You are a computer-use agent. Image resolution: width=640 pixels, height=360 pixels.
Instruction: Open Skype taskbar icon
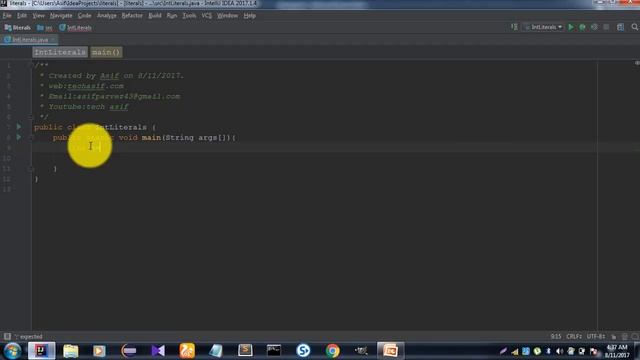[303, 351]
